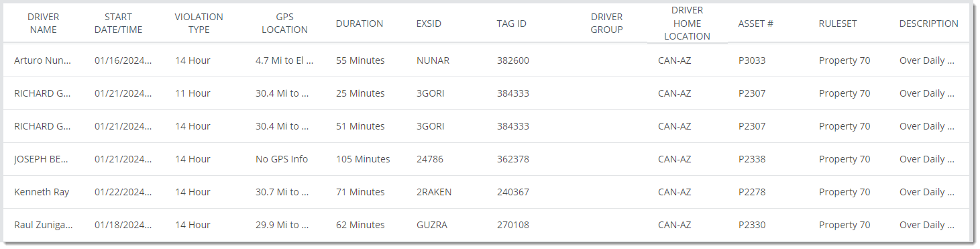Click the Start Date/Time column header

119,23
